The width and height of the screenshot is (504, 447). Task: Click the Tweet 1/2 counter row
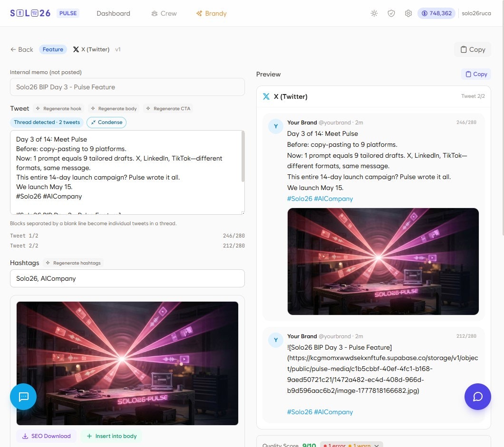coord(127,236)
